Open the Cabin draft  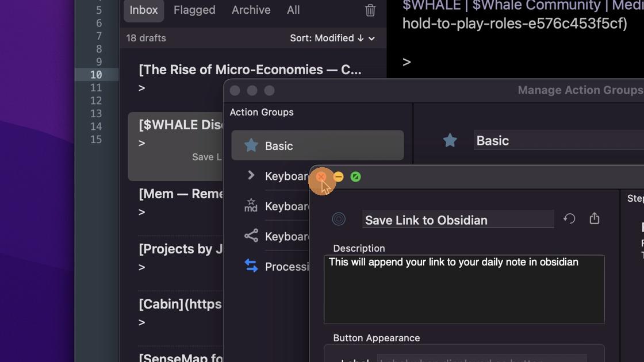coord(180,304)
